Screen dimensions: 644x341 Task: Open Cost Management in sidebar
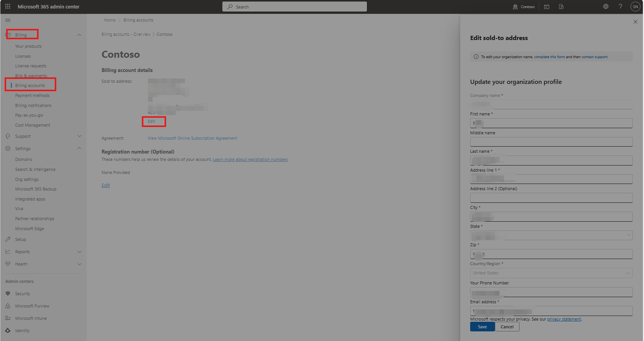33,125
